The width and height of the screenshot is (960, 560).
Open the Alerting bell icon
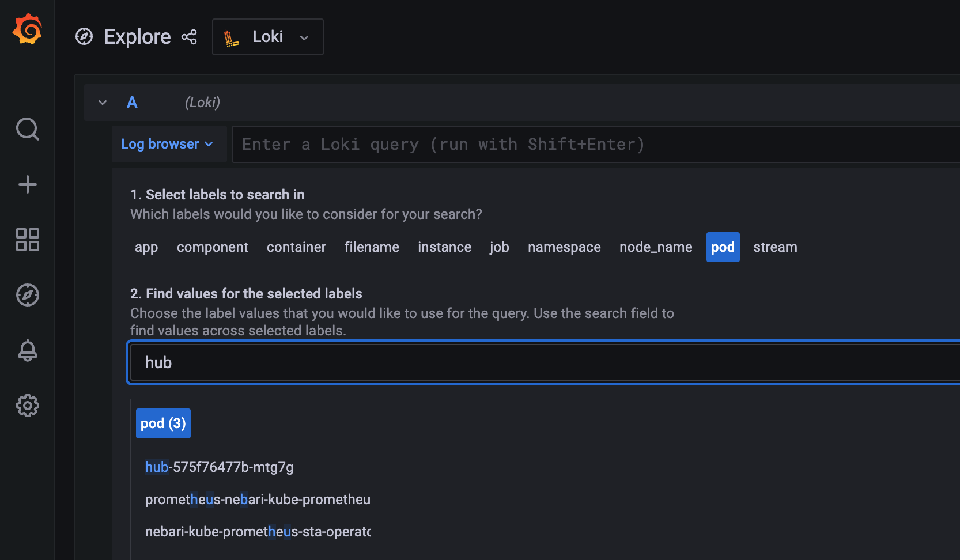click(27, 350)
